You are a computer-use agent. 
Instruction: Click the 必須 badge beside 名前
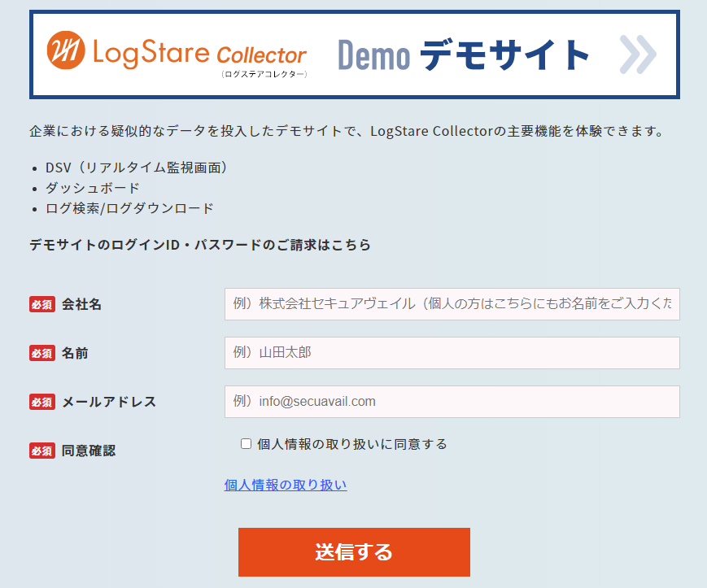pyautogui.click(x=42, y=353)
